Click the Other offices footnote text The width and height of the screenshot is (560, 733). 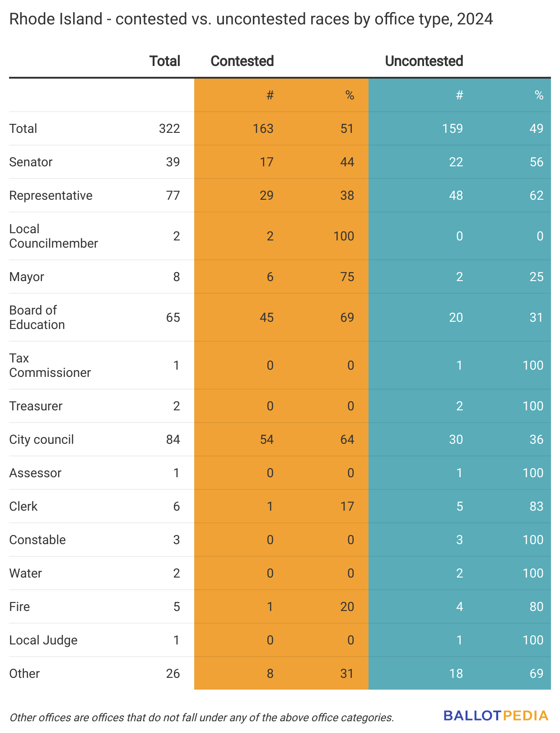tap(201, 717)
